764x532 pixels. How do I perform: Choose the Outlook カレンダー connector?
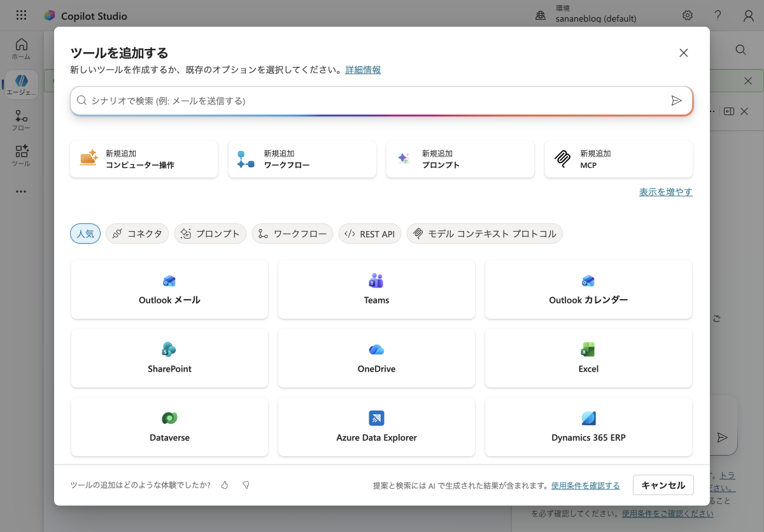[588, 290]
